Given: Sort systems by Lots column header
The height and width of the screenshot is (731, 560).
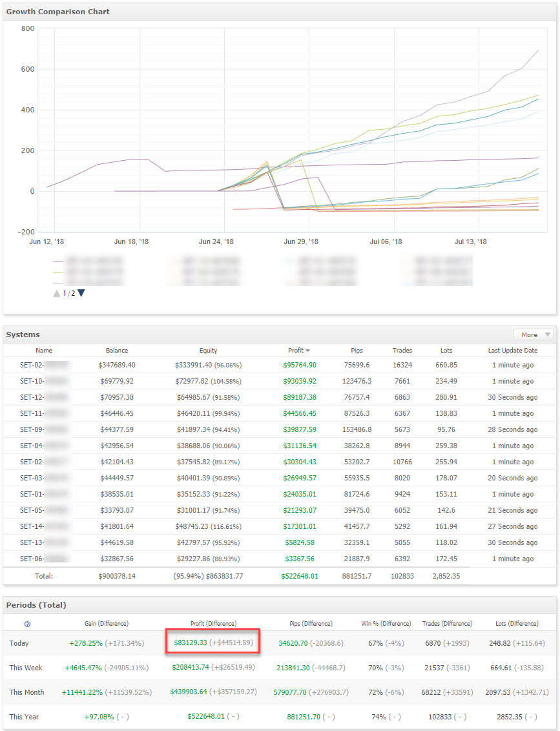Looking at the screenshot, I should [446, 350].
